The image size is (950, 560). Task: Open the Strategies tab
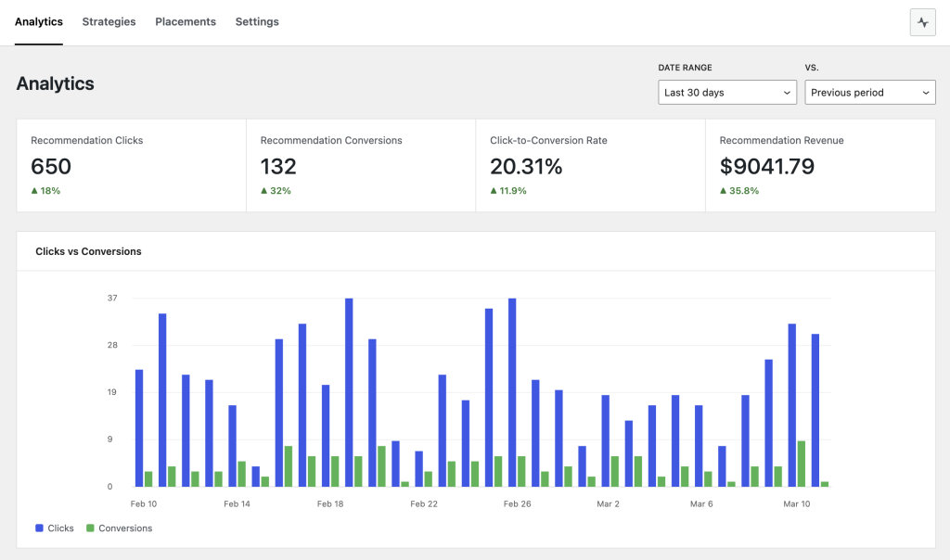(x=109, y=22)
